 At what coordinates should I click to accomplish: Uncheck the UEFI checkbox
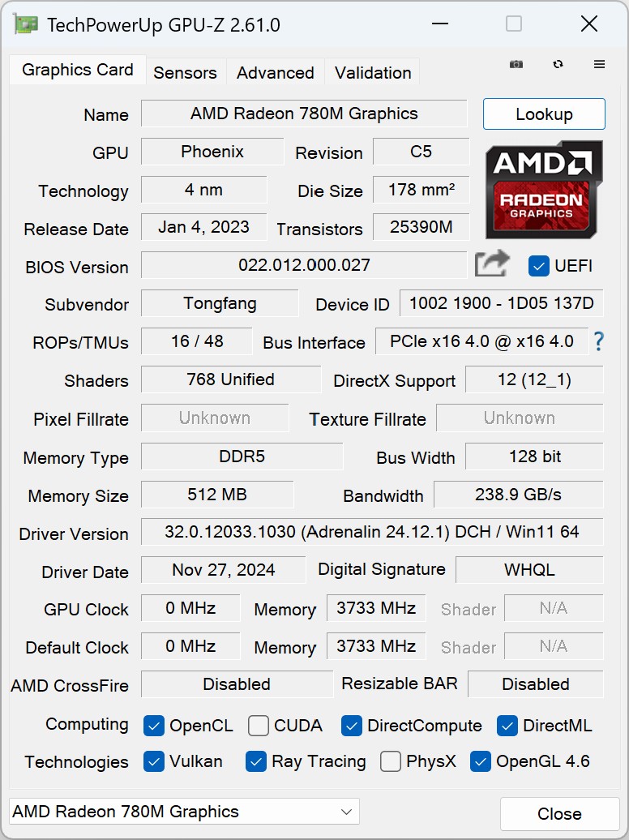(538, 266)
